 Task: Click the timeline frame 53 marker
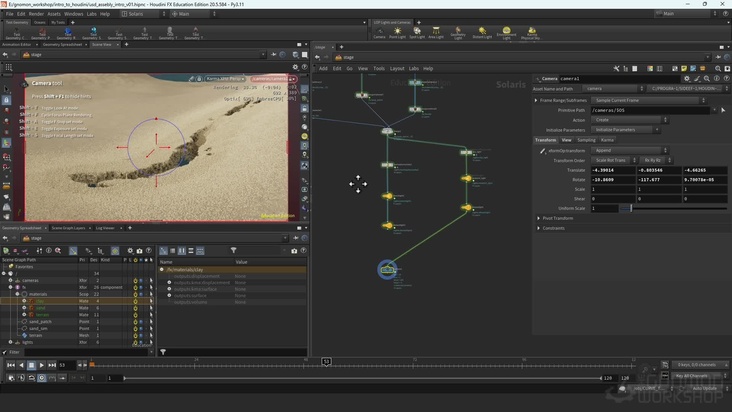pos(326,362)
